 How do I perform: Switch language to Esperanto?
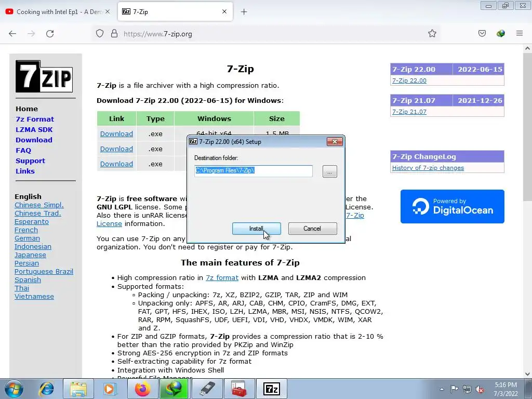pos(32,221)
